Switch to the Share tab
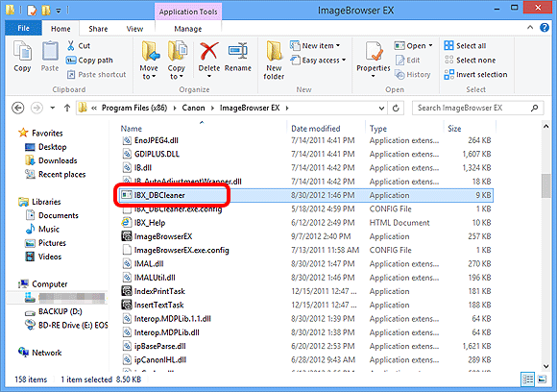This screenshot has height=392, width=557. tap(98, 29)
